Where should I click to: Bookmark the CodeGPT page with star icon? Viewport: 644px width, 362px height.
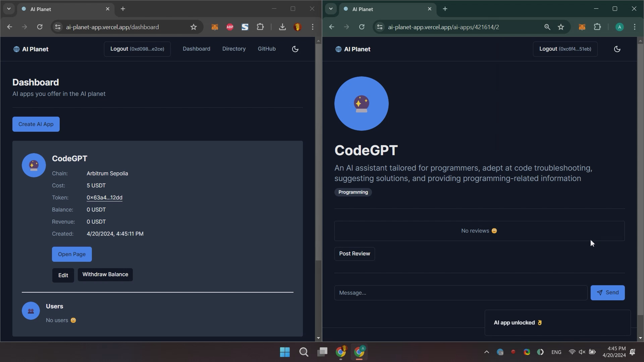(561, 27)
